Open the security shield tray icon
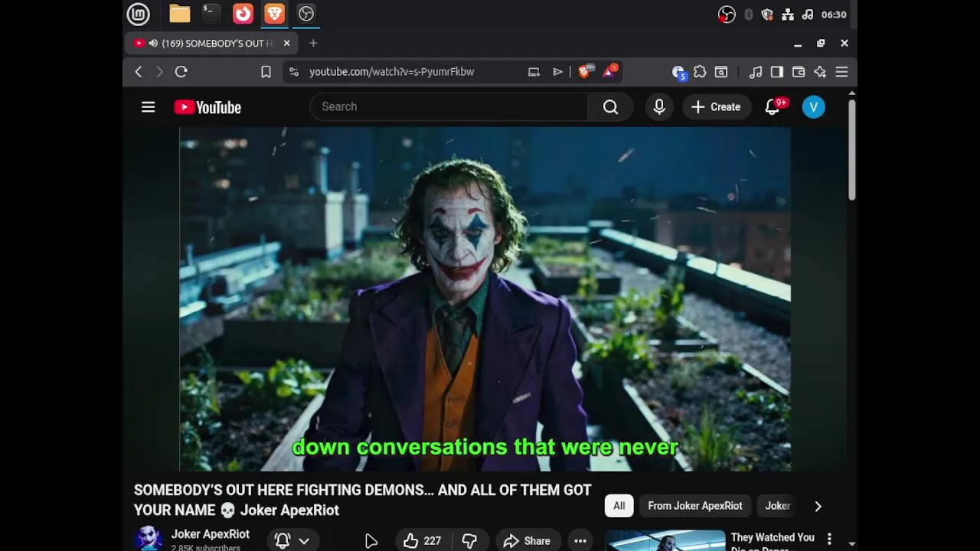This screenshot has height=551, width=980. coord(767,15)
